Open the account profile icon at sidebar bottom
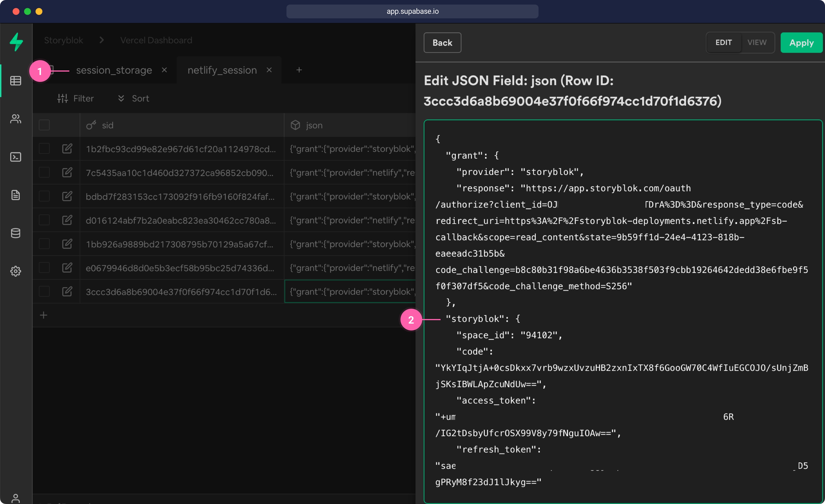825x504 pixels. pyautogui.click(x=16, y=498)
